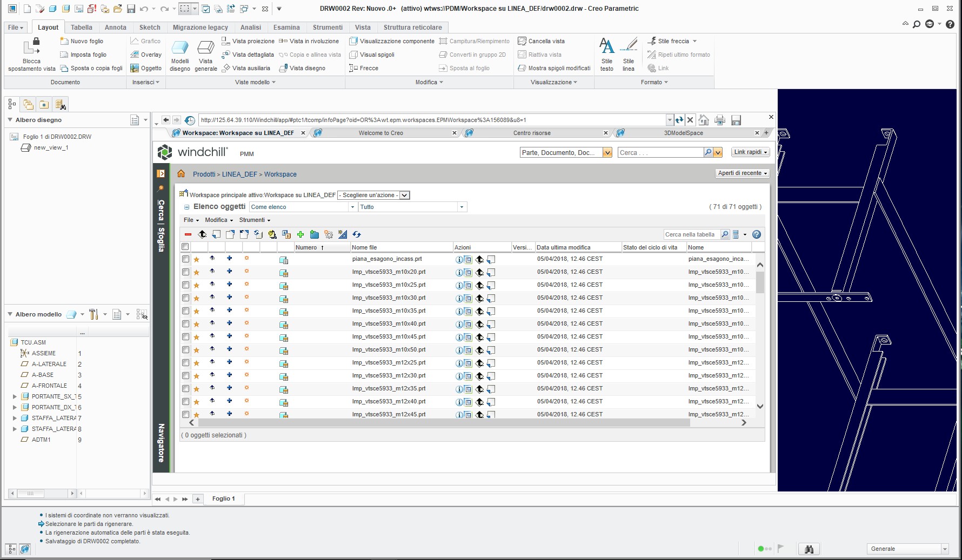Switch to the Annota ribbon tab
The height and width of the screenshot is (560, 962).
pos(116,28)
